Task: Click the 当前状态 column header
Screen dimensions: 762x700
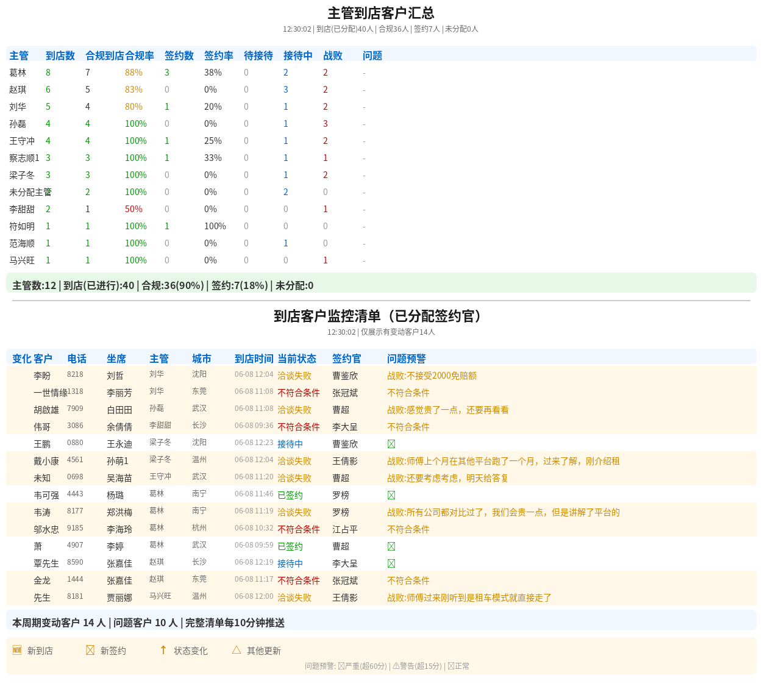Action: coord(297,359)
